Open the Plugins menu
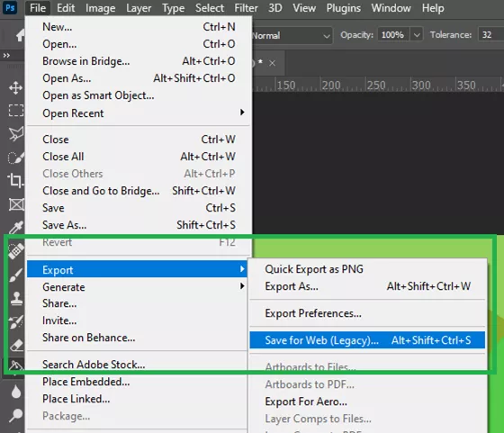 pyautogui.click(x=343, y=8)
